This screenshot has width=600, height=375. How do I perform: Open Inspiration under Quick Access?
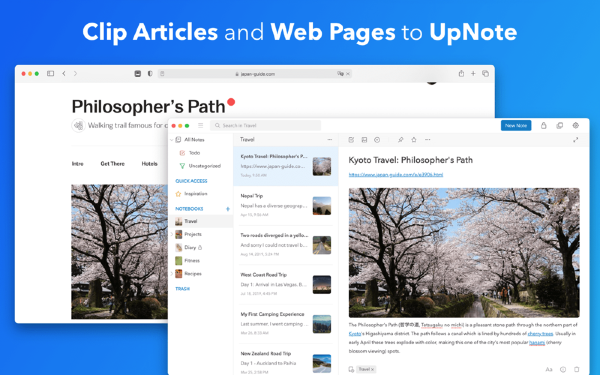coord(191,194)
